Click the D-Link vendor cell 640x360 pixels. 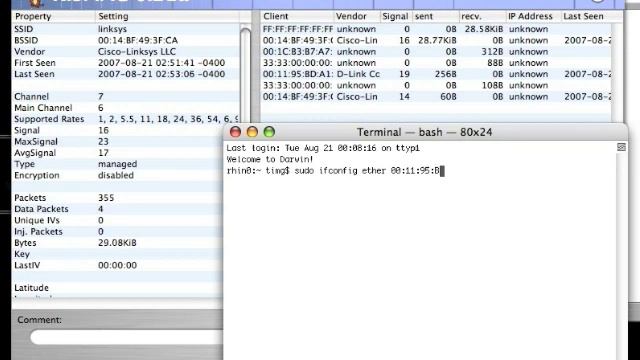coord(358,74)
